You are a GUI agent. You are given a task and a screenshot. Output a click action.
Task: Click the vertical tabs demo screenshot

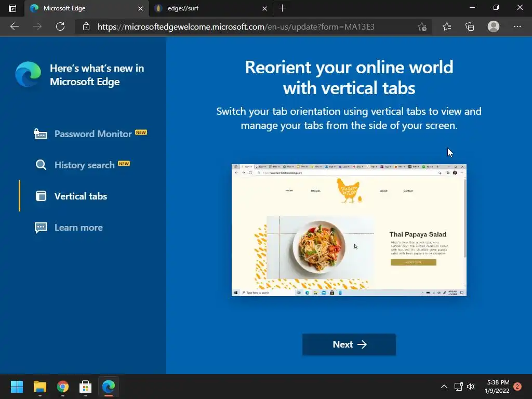point(349,230)
